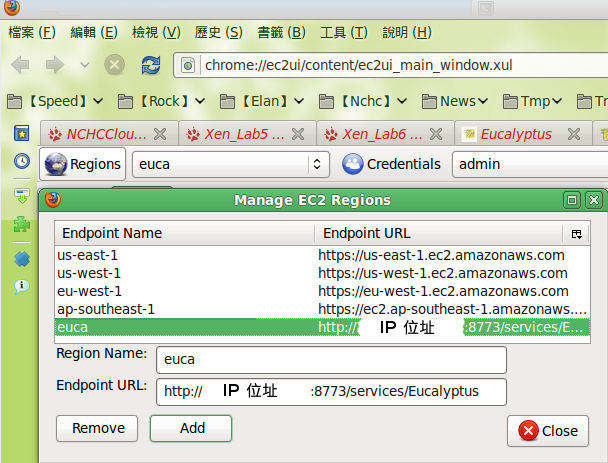Open the 工具 (T) menu
The height and width of the screenshot is (463, 608).
tap(344, 32)
